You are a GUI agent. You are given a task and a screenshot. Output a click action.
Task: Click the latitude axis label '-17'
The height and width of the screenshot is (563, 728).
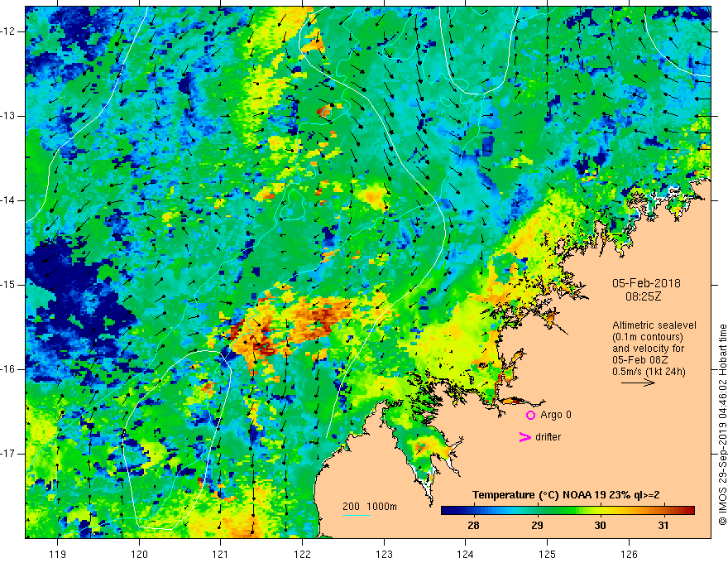tap(8, 454)
